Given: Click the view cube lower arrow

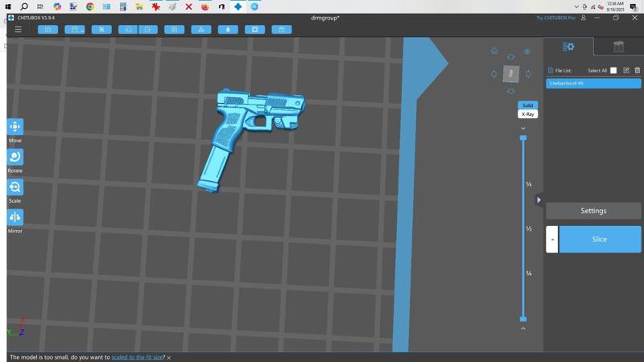Looking at the screenshot, I should click(511, 91).
